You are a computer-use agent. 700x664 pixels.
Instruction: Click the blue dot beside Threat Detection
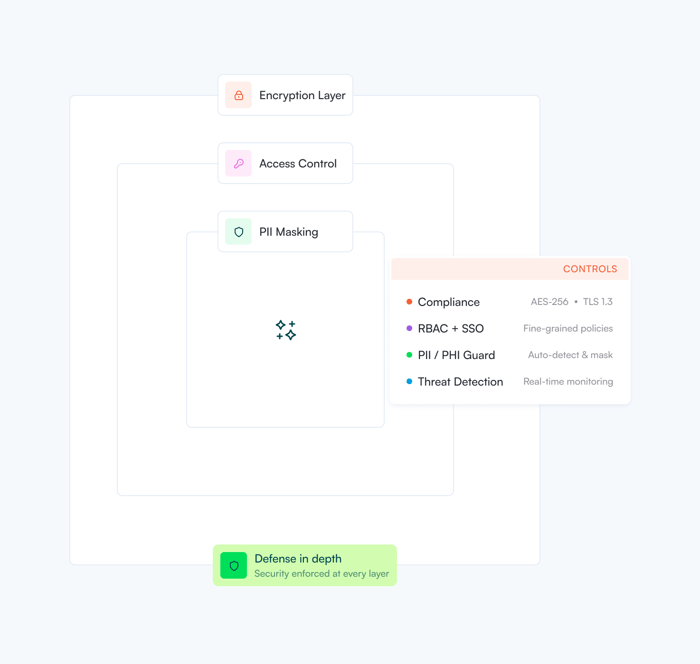tap(409, 382)
